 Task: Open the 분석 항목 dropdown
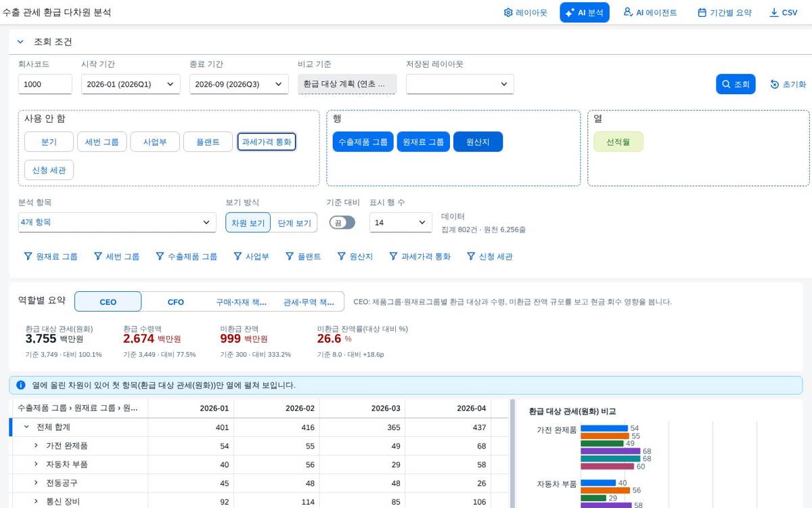[x=117, y=222]
